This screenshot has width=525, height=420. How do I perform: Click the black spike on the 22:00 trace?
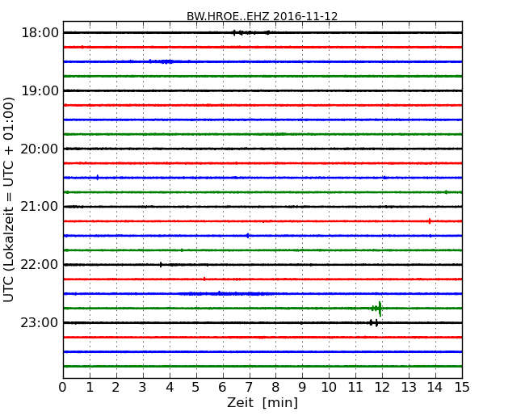click(x=161, y=265)
